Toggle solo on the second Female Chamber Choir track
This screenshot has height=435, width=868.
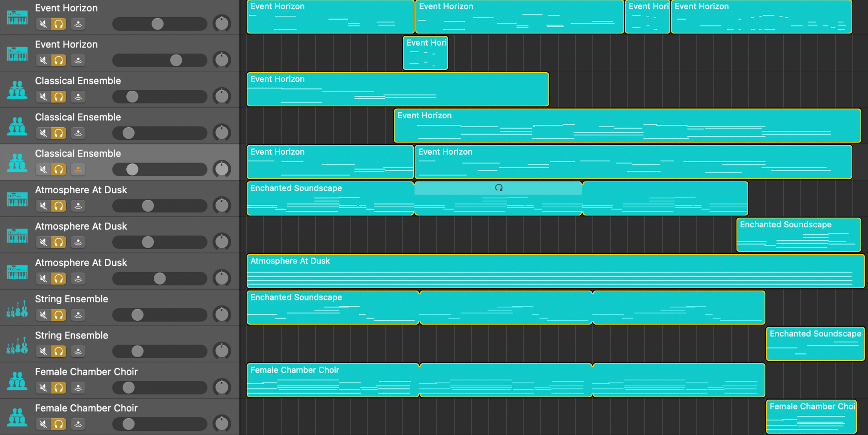click(x=59, y=424)
